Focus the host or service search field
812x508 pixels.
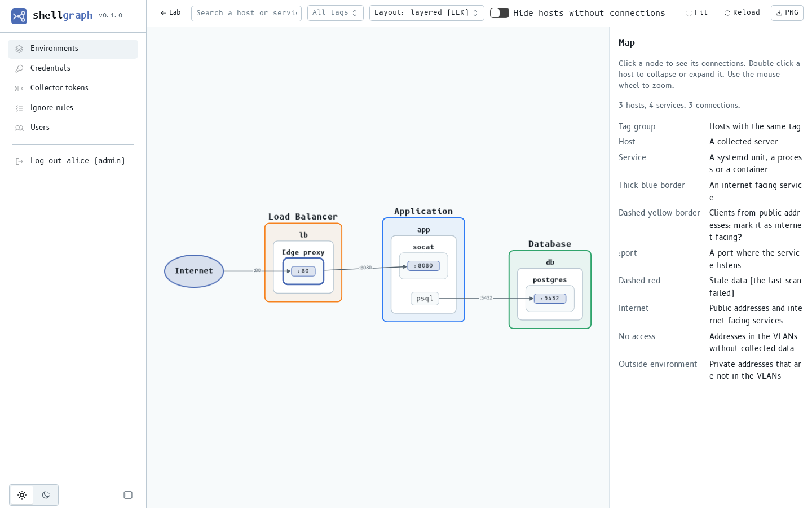(246, 13)
